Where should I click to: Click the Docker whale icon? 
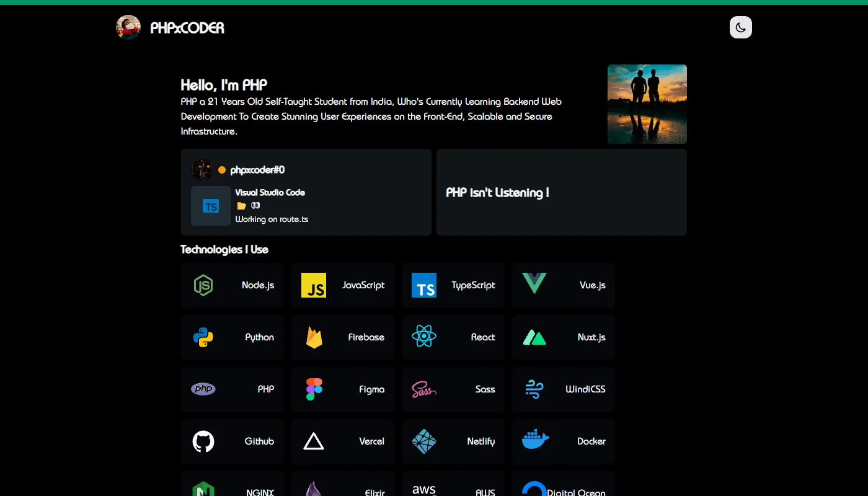[536, 440]
